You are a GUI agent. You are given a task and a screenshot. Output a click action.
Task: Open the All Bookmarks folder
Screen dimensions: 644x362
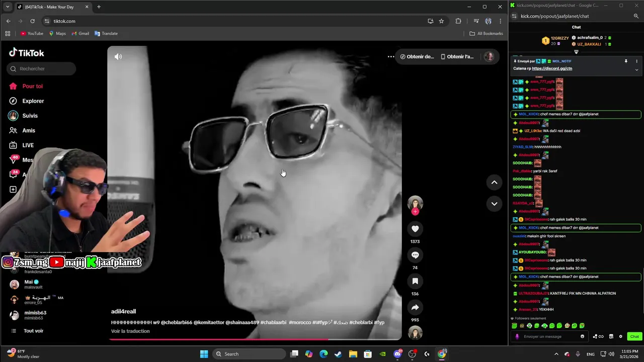click(486, 34)
